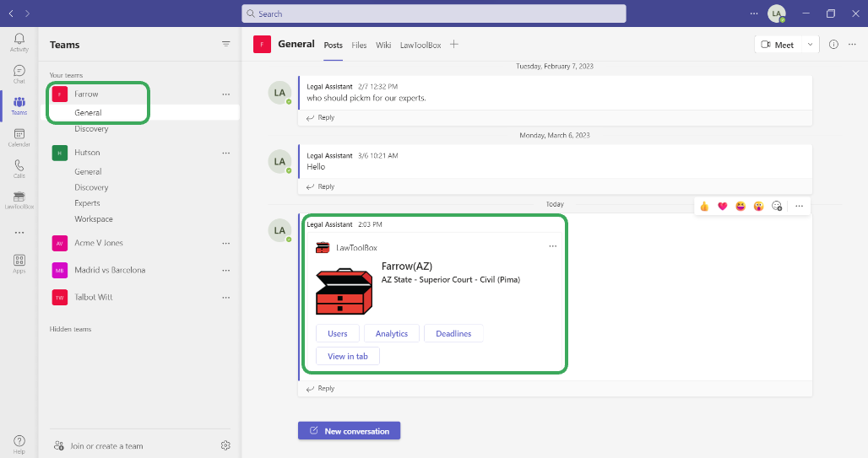Switch to the Wiki tab

[383, 46]
